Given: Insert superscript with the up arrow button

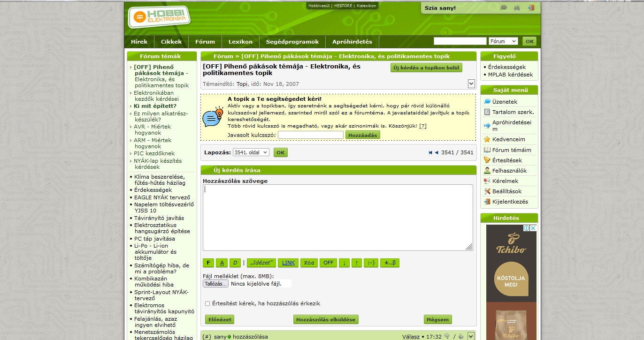Looking at the screenshot, I should point(357,263).
